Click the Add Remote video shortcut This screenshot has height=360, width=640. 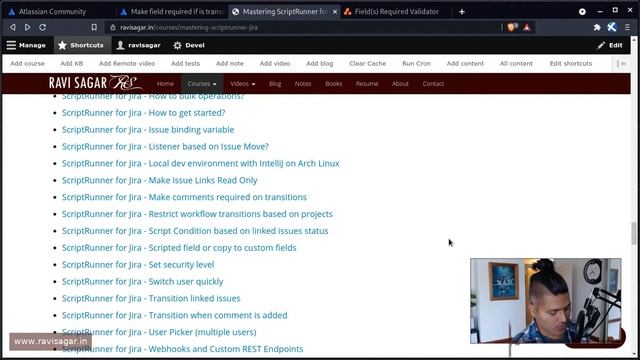coord(127,64)
